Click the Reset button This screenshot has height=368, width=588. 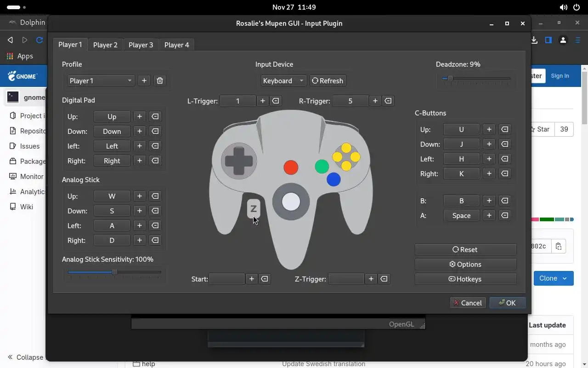(x=465, y=249)
